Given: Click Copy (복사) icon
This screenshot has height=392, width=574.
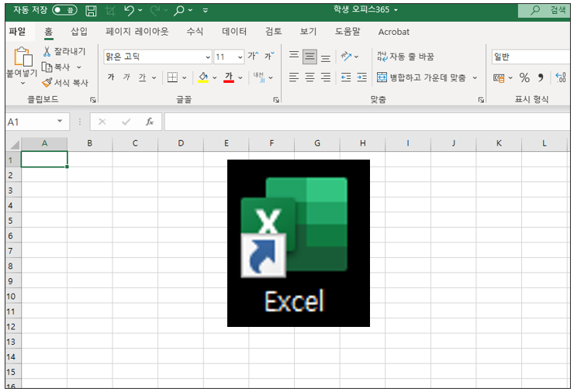Looking at the screenshot, I should (47, 67).
